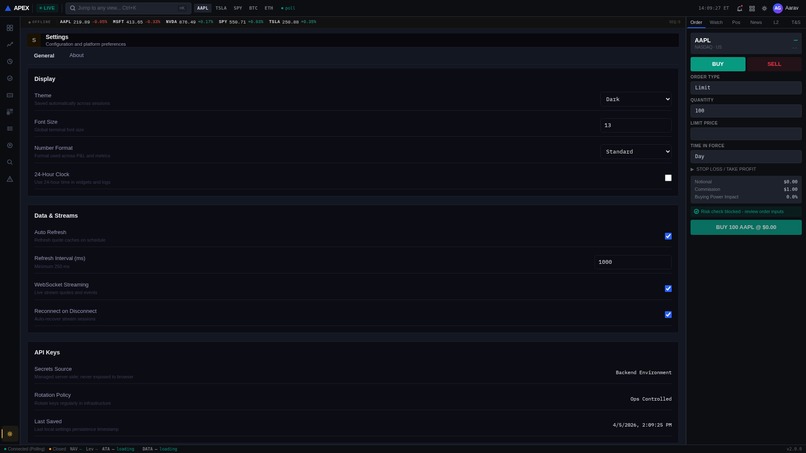This screenshot has width=806, height=453.
Task: Click the NVDA ticker quote
Action: 189,22
